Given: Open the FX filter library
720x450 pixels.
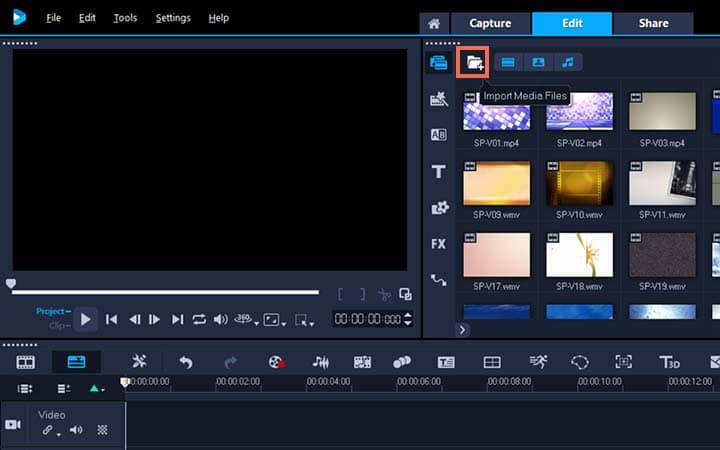Looking at the screenshot, I should (x=438, y=243).
